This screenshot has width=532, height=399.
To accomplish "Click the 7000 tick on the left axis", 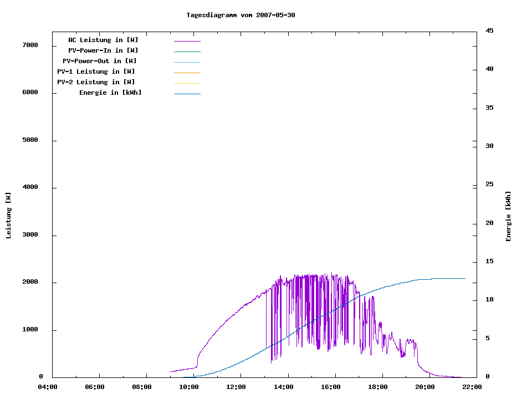I will [29, 45].
